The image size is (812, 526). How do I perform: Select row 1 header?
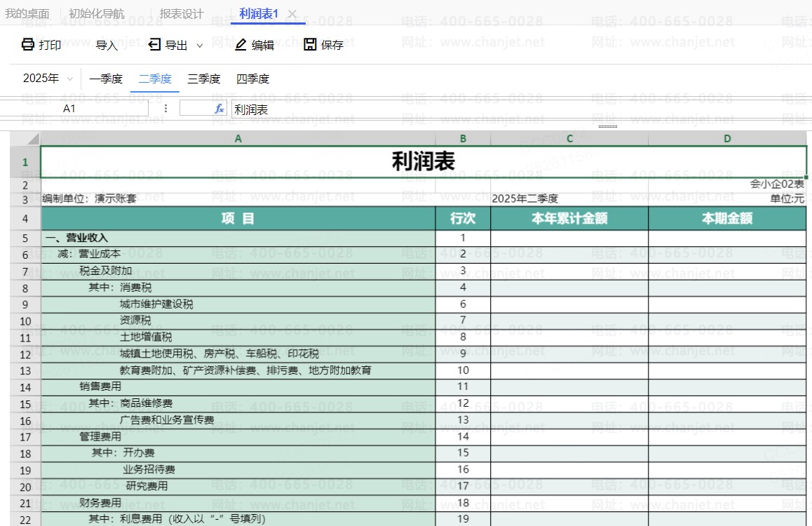25,161
